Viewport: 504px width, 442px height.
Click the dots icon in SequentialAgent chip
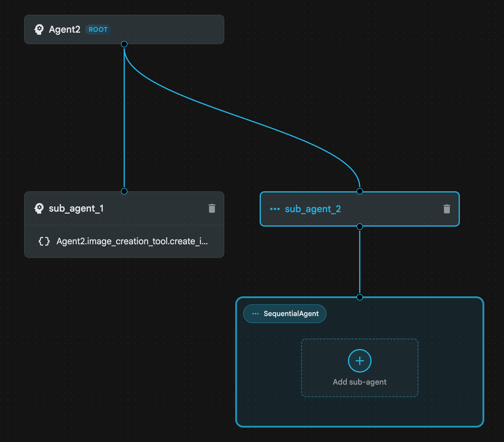(255, 314)
